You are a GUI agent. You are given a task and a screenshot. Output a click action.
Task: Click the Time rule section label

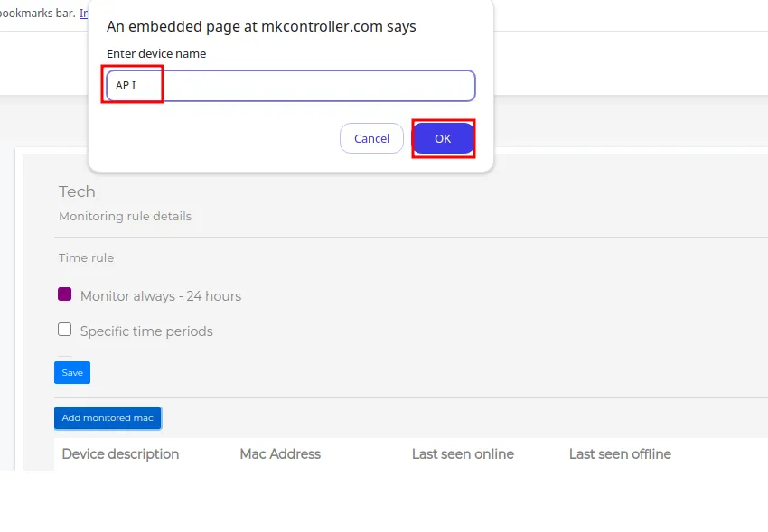pos(86,258)
